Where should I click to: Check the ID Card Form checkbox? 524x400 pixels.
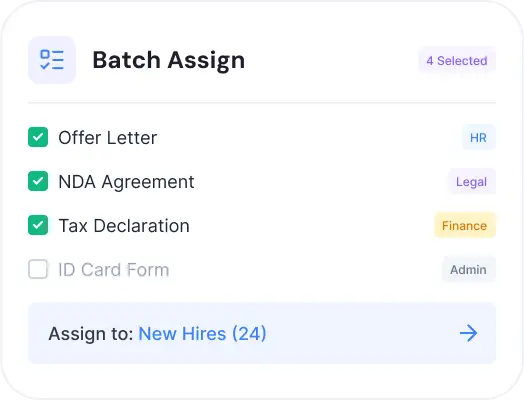[x=38, y=269]
